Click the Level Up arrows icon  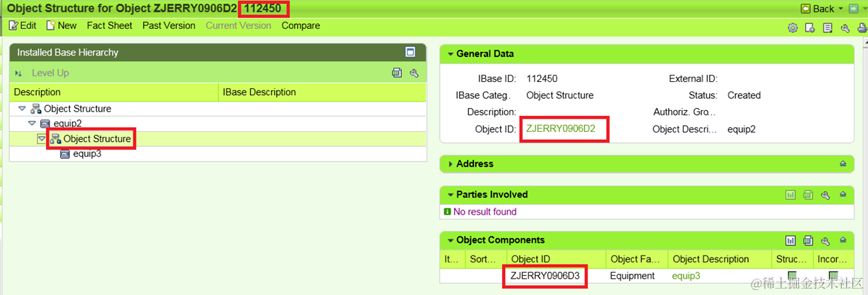18,73
